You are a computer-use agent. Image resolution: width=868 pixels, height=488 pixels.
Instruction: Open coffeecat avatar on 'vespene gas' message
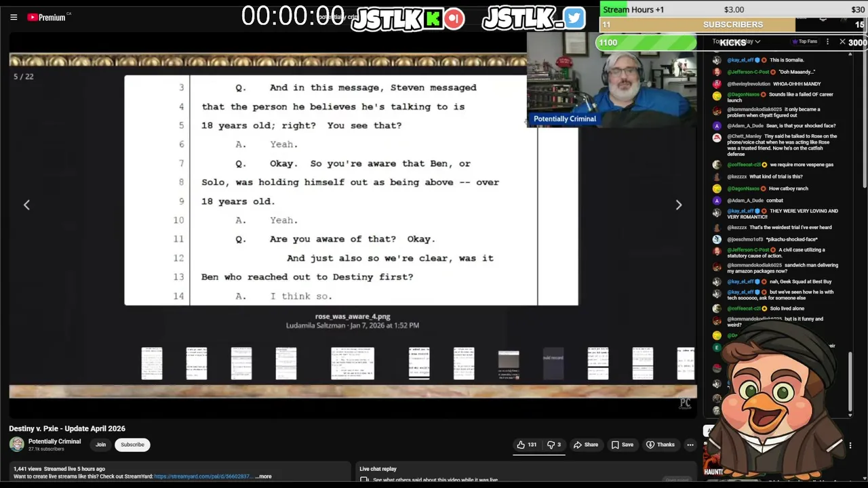pos(717,165)
